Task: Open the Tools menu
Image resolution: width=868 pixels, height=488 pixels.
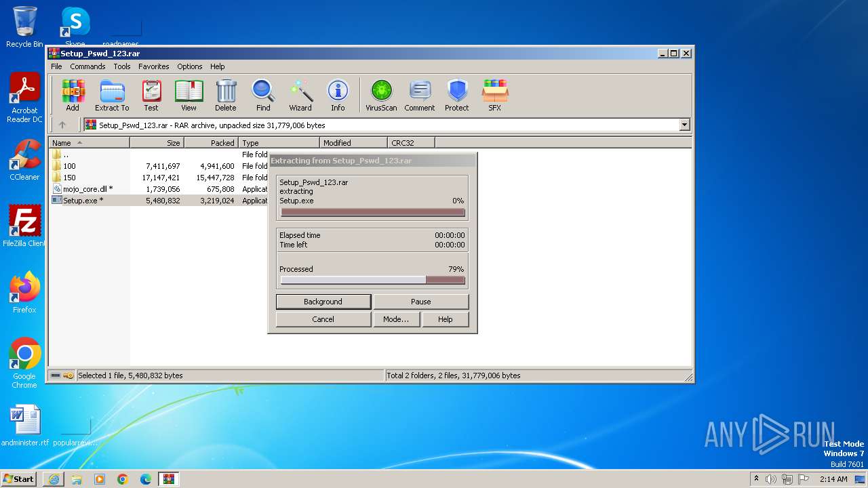Action: click(122, 66)
